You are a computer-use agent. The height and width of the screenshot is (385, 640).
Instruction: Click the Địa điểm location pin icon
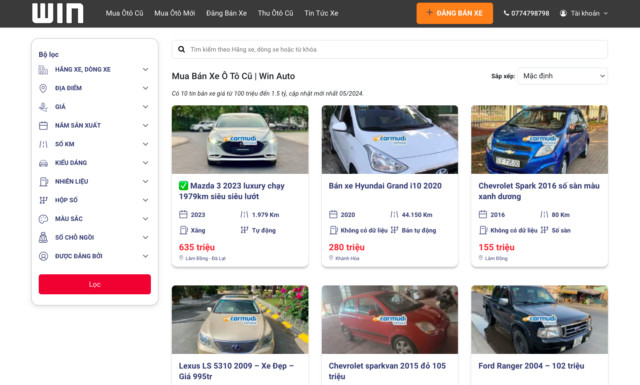point(43,88)
